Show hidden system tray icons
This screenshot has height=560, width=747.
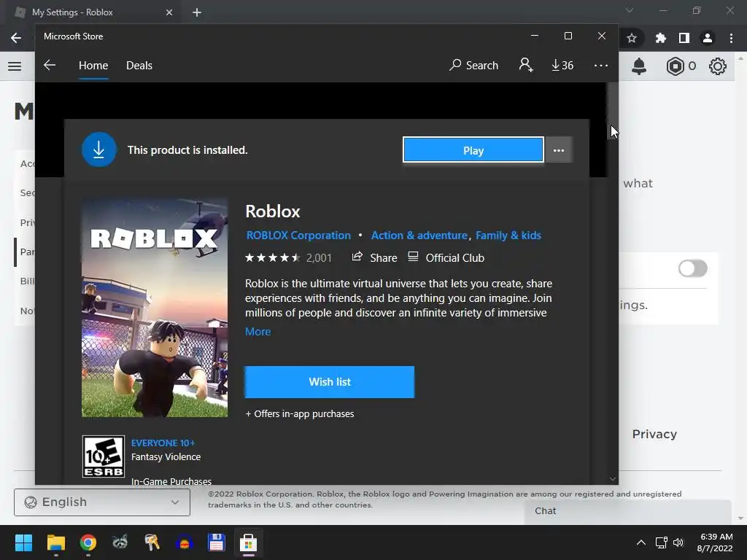(641, 542)
